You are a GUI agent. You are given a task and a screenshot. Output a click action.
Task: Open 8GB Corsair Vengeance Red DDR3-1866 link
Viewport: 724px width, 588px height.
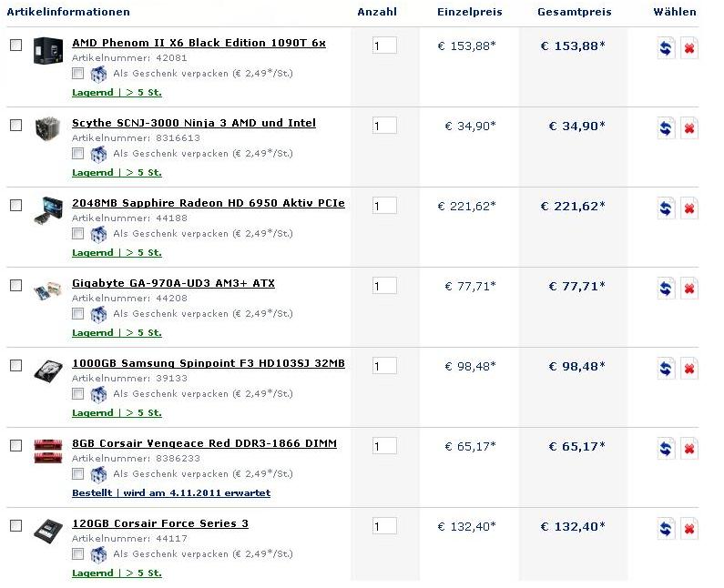tap(204, 443)
